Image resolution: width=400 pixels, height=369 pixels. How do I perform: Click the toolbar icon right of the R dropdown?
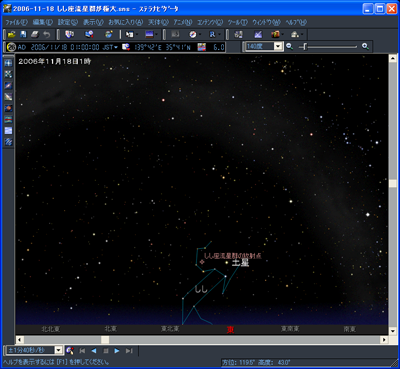click(238, 34)
